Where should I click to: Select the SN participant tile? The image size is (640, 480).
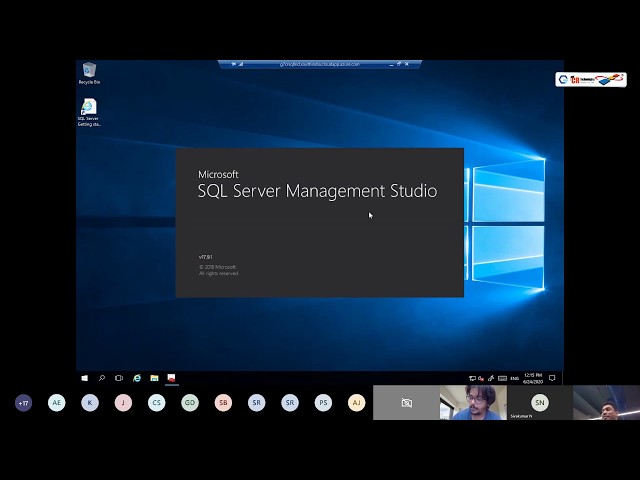540,403
